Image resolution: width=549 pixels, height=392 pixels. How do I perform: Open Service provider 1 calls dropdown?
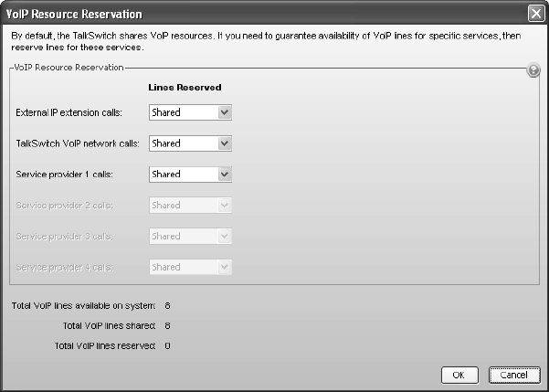(190, 175)
